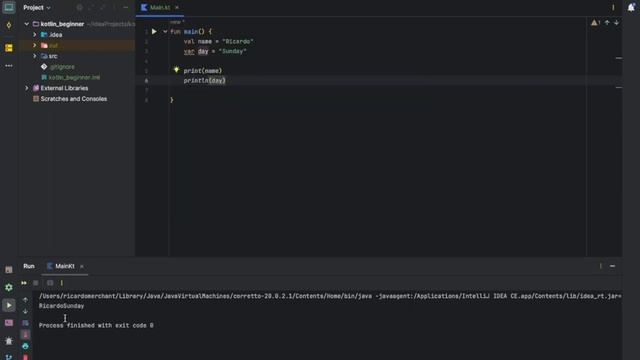This screenshot has height=360, width=640.
Task: Click the editor scrollbar stripe mark near top
Action: [619, 58]
